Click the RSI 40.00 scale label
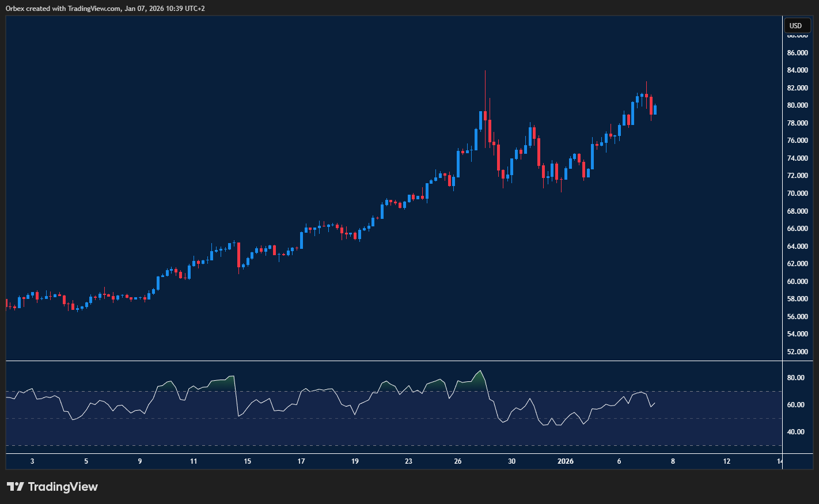This screenshot has width=819, height=504. click(x=796, y=432)
